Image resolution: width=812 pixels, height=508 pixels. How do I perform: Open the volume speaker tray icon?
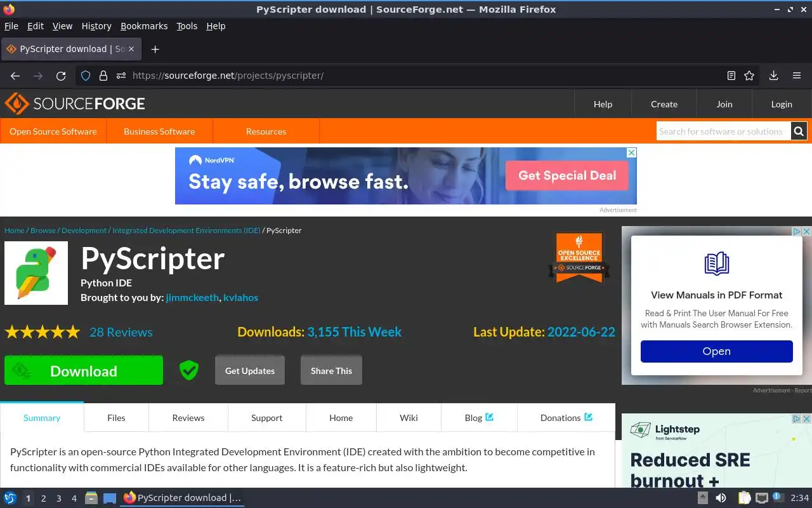721,498
